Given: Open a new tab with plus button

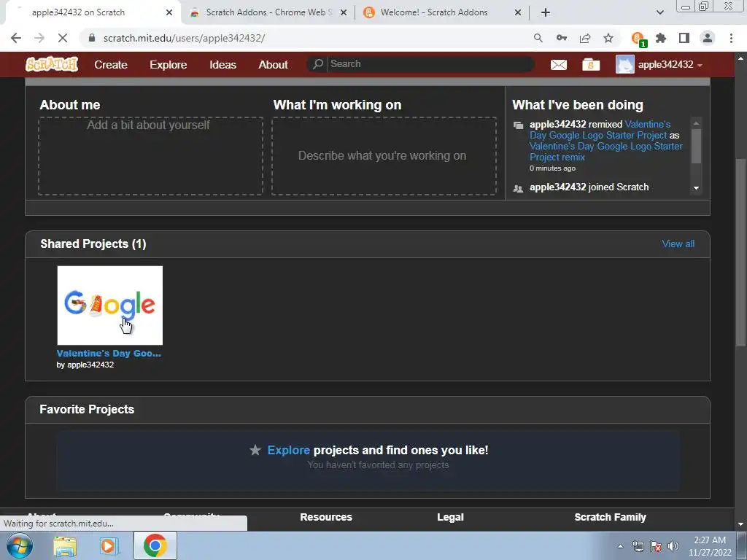Looking at the screenshot, I should pos(546,12).
